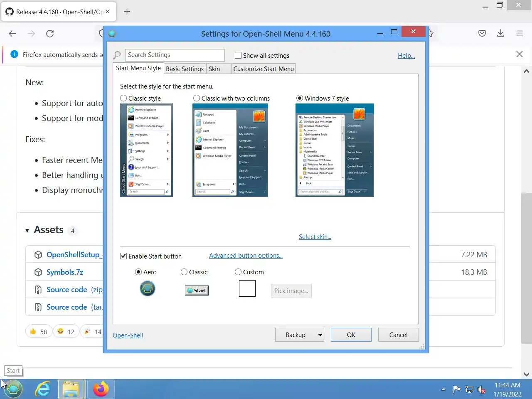Dismiss the Firefox info notification bar
The width and height of the screenshot is (532, 399).
point(520,54)
